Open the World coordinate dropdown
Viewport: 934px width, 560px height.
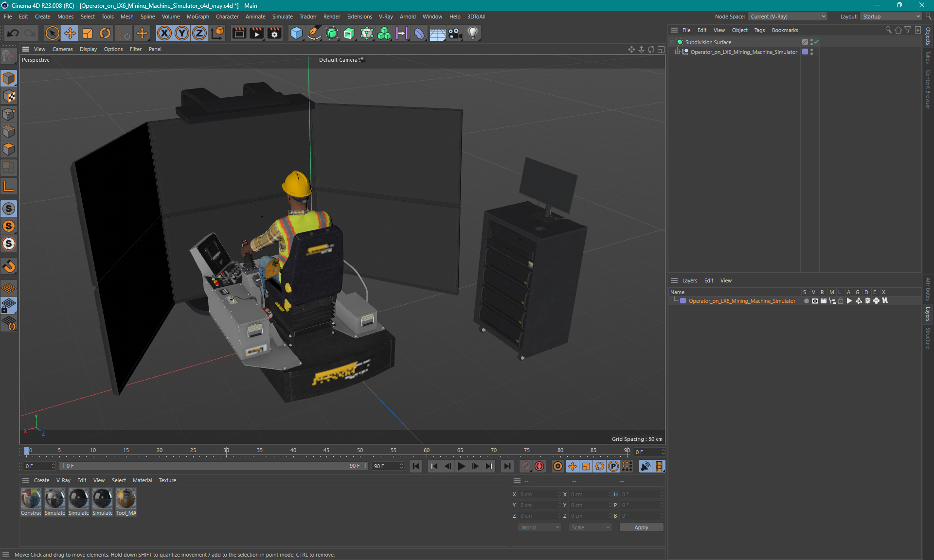point(539,527)
